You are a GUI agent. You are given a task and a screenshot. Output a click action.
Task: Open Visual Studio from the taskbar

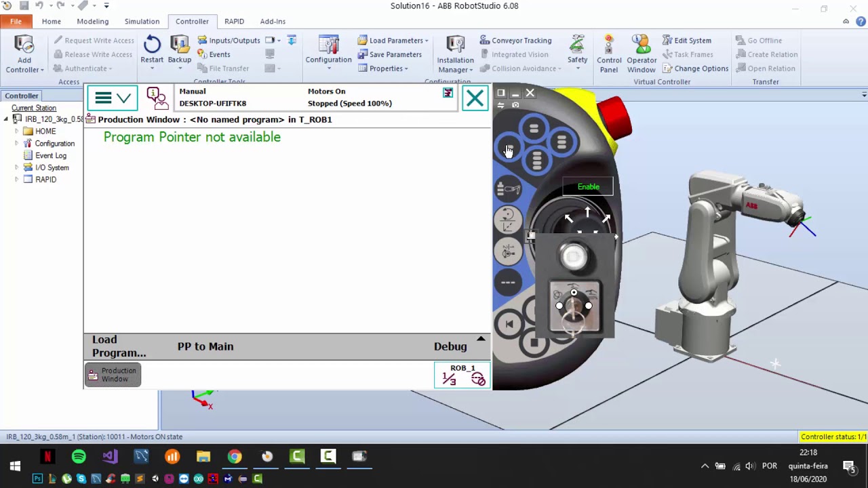point(110,457)
